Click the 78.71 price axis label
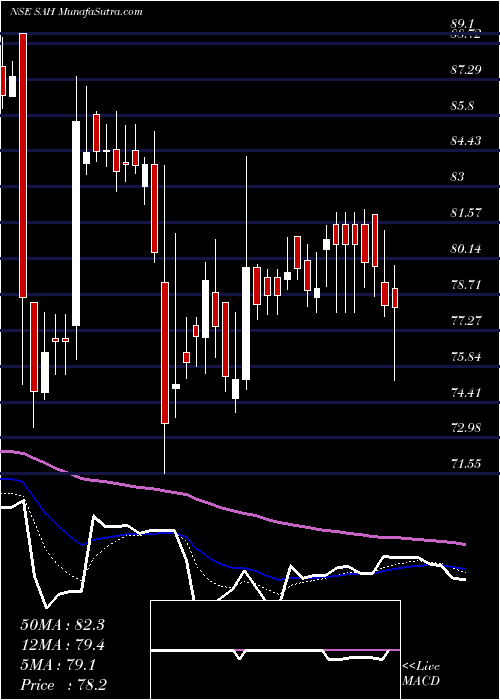Image resolution: width=500 pixels, height=700 pixels. click(x=466, y=284)
